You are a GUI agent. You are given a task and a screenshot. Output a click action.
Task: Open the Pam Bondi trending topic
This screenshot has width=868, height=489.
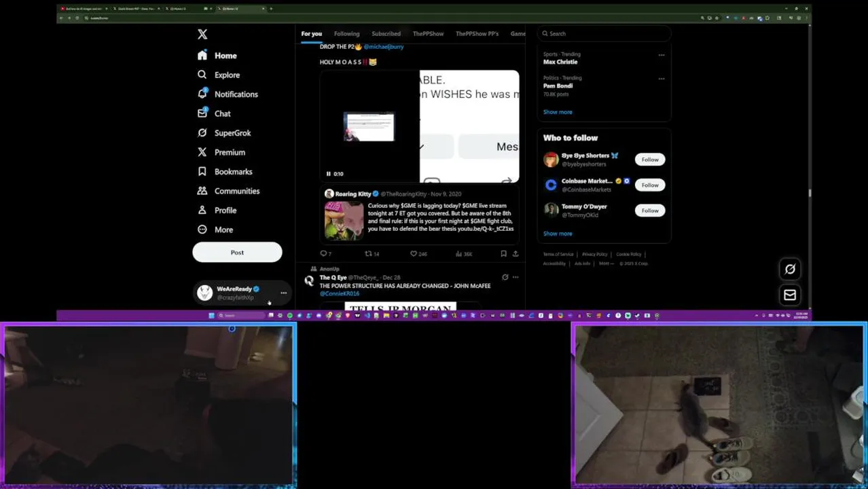(x=558, y=86)
